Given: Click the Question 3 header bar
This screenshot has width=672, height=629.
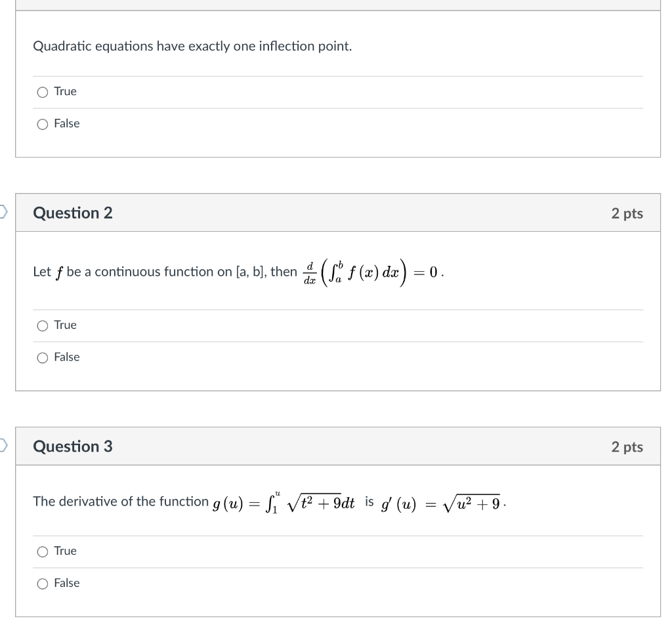Looking at the screenshot, I should click(x=328, y=446).
